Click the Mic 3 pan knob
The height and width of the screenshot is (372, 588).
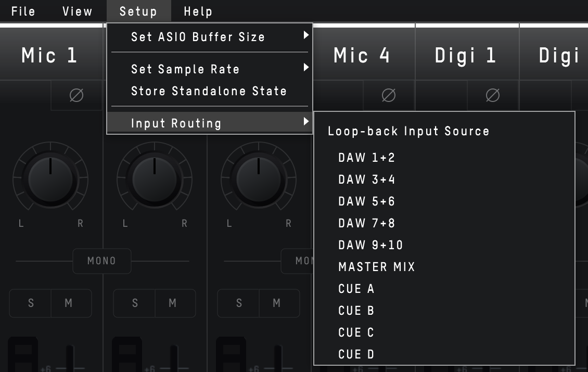click(259, 179)
